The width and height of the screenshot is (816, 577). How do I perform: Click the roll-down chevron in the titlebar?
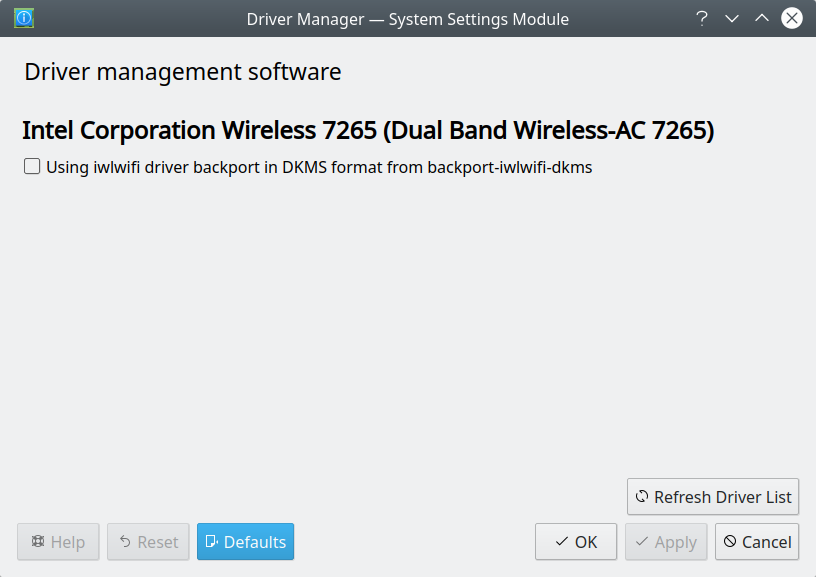[x=731, y=17]
